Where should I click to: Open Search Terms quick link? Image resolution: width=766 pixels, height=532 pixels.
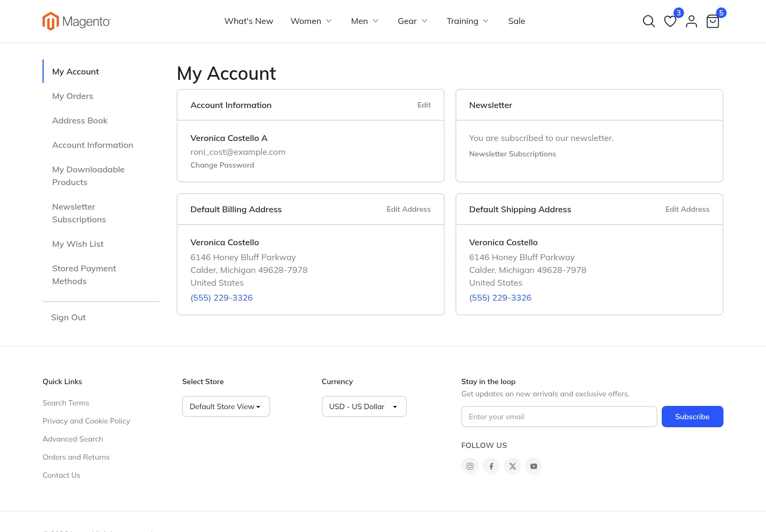[x=66, y=403]
